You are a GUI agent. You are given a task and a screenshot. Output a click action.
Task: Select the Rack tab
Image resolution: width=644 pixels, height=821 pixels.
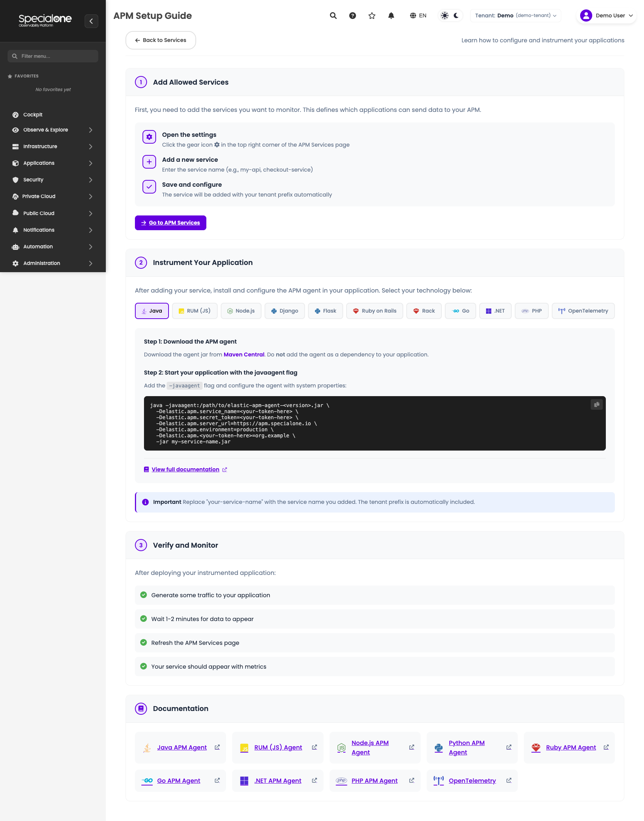424,311
